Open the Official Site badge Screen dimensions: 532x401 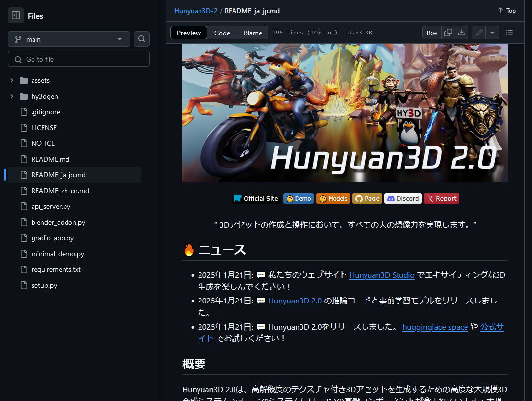(x=256, y=198)
